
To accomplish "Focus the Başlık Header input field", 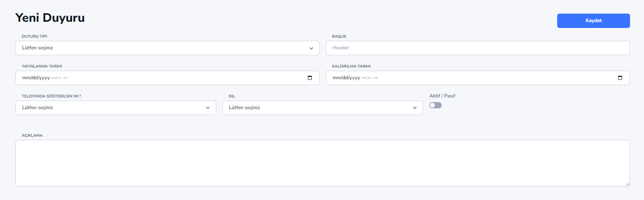I will pos(478,48).
